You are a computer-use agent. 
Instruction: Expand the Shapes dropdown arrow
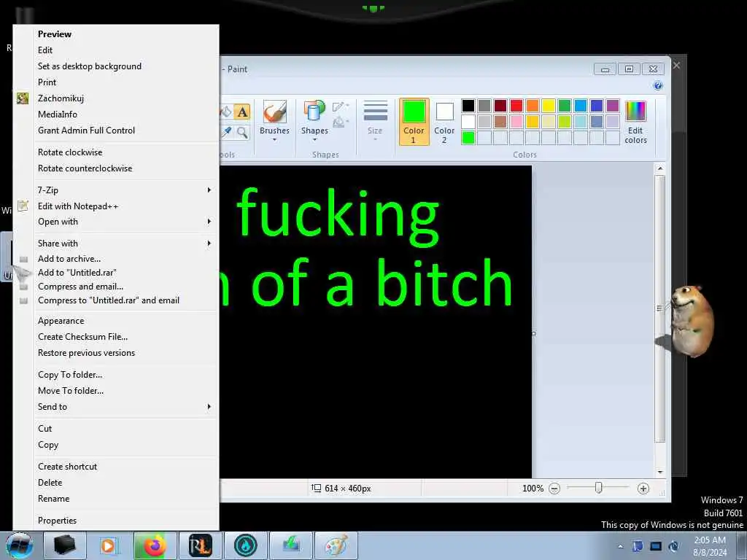tap(314, 139)
